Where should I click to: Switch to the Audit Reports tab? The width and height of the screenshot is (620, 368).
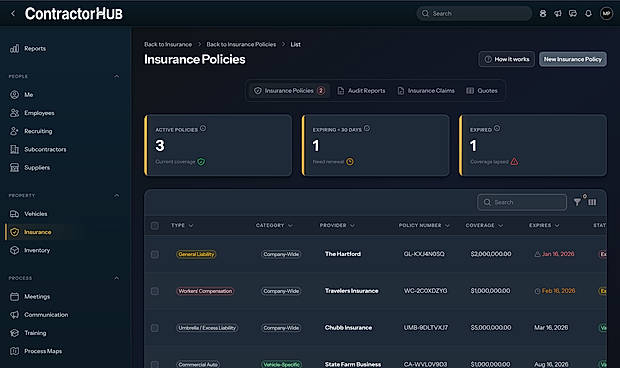[x=361, y=91]
